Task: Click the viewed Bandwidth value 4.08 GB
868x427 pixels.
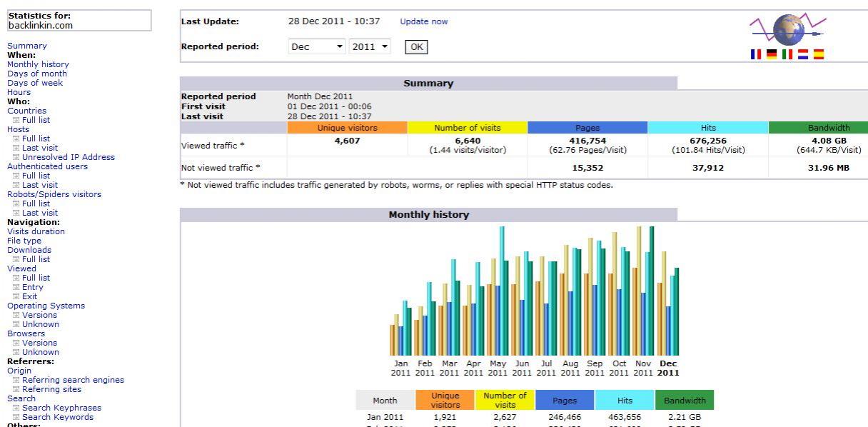Action: click(829, 141)
